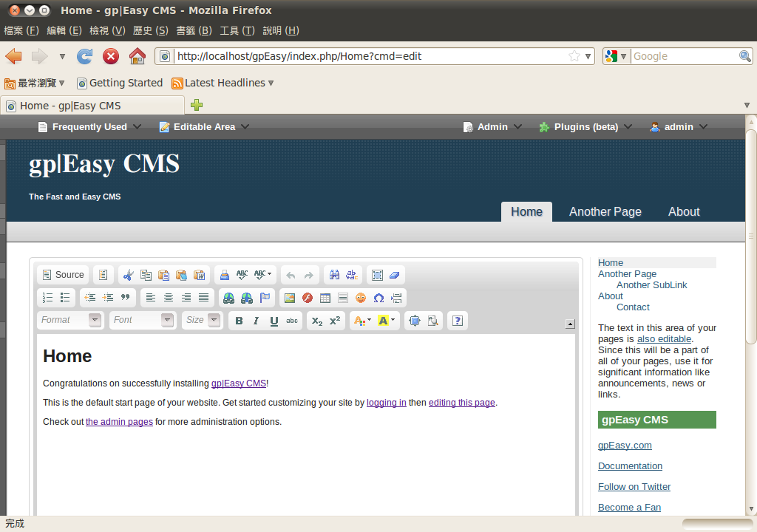The image size is (757, 532).
Task: Expand the Plugins (beta) menu
Action: (x=585, y=127)
